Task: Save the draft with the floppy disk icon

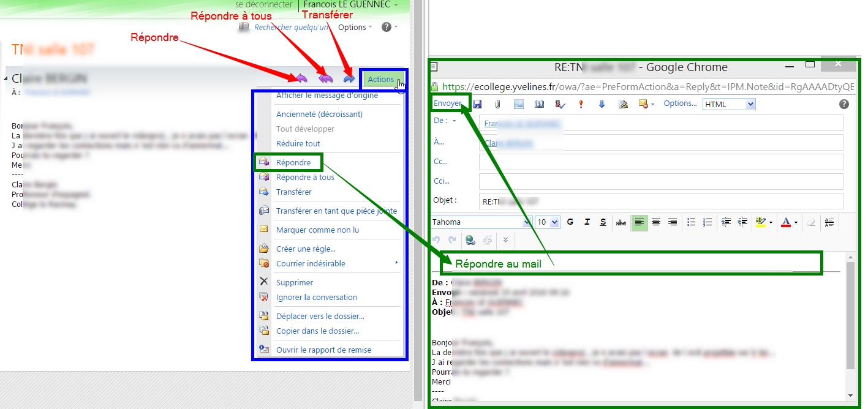Action: [477, 104]
